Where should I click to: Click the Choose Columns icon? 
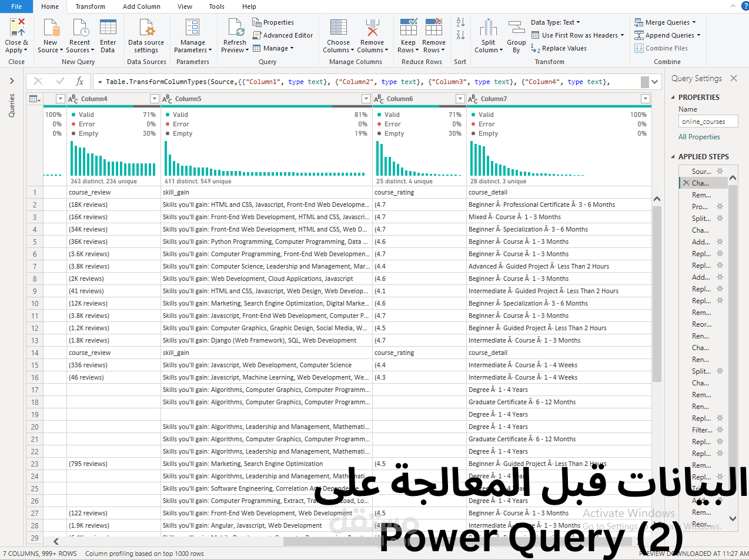point(338,28)
